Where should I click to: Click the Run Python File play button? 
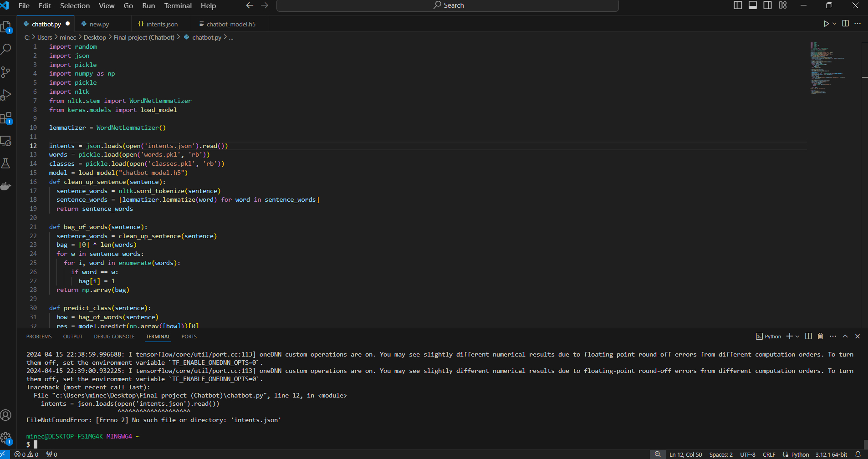826,24
